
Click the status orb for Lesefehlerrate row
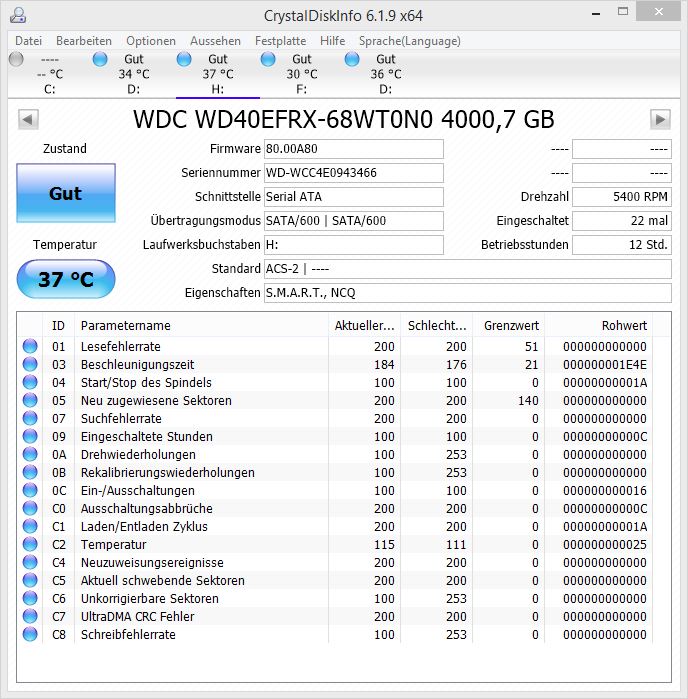30,346
